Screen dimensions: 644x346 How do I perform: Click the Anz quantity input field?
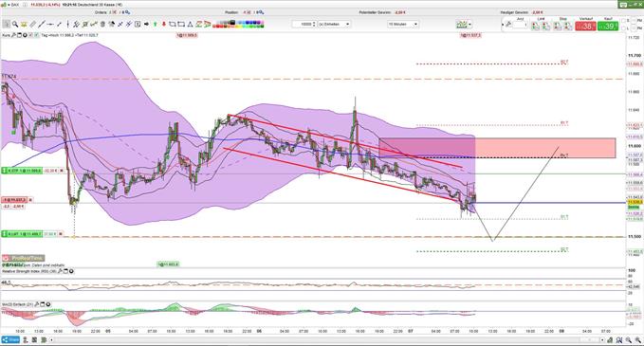point(521,25)
